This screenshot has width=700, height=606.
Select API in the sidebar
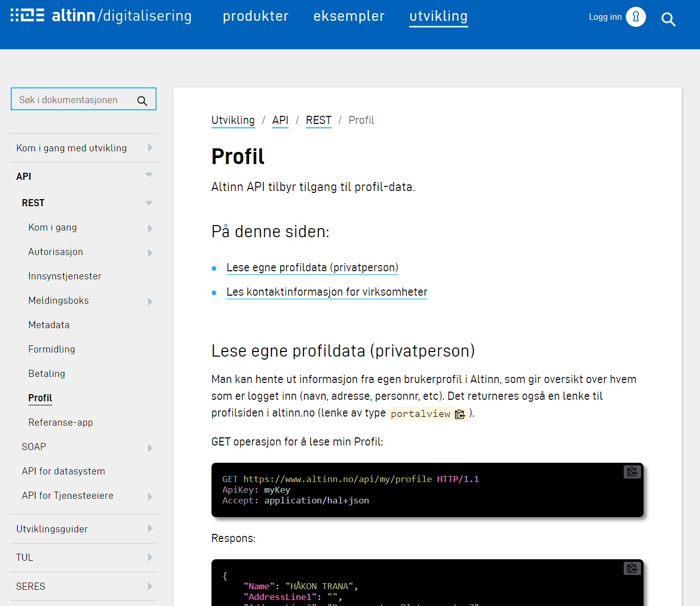pos(24,176)
